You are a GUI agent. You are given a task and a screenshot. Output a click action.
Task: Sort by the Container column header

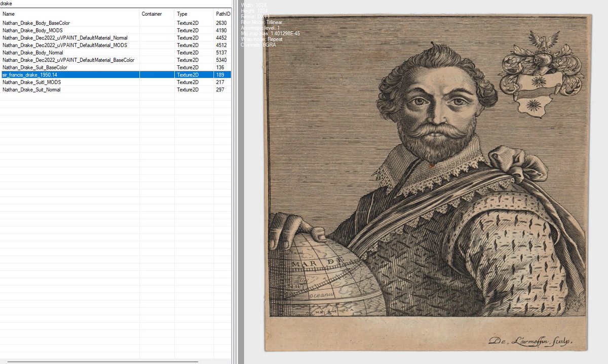pyautogui.click(x=157, y=14)
